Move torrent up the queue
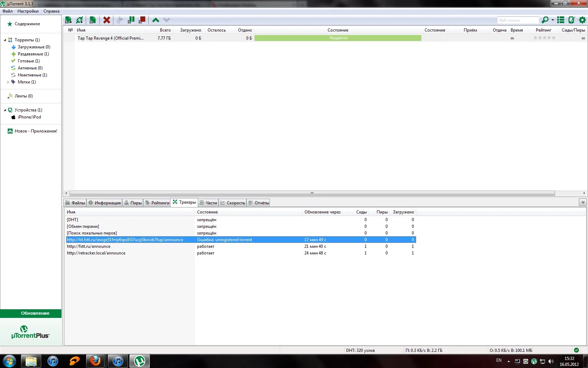Image resolution: width=588 pixels, height=368 pixels. pyautogui.click(x=156, y=20)
